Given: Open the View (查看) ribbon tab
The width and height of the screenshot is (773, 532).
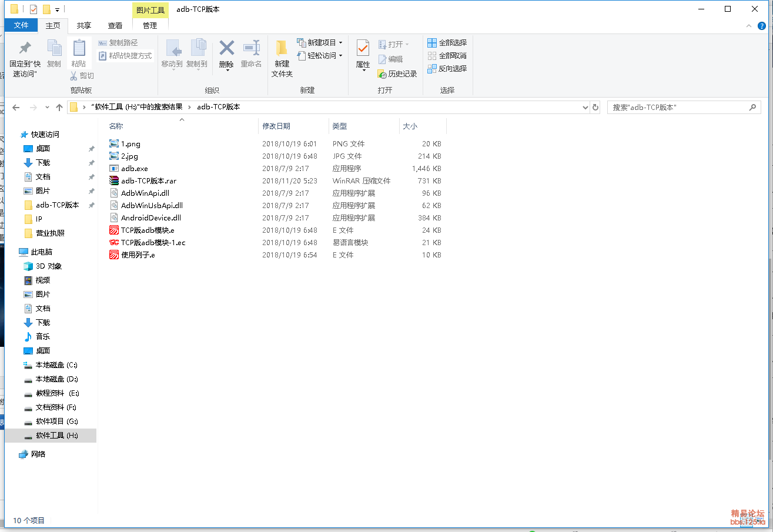Looking at the screenshot, I should point(115,26).
